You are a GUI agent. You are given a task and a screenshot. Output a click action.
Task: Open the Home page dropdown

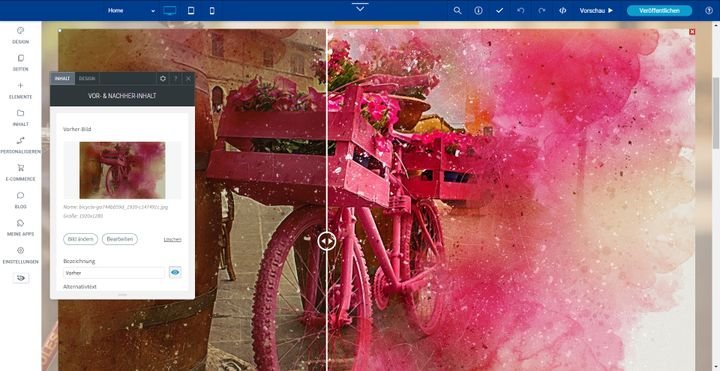[x=132, y=11]
